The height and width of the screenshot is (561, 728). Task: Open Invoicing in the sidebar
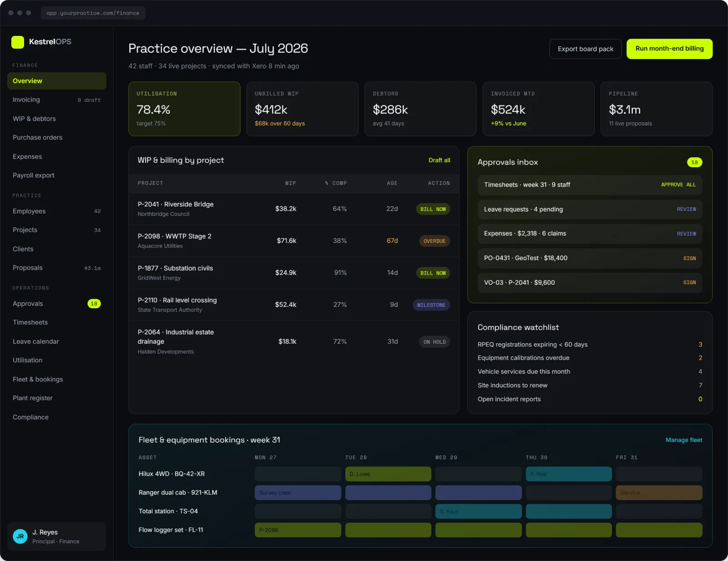point(57,100)
